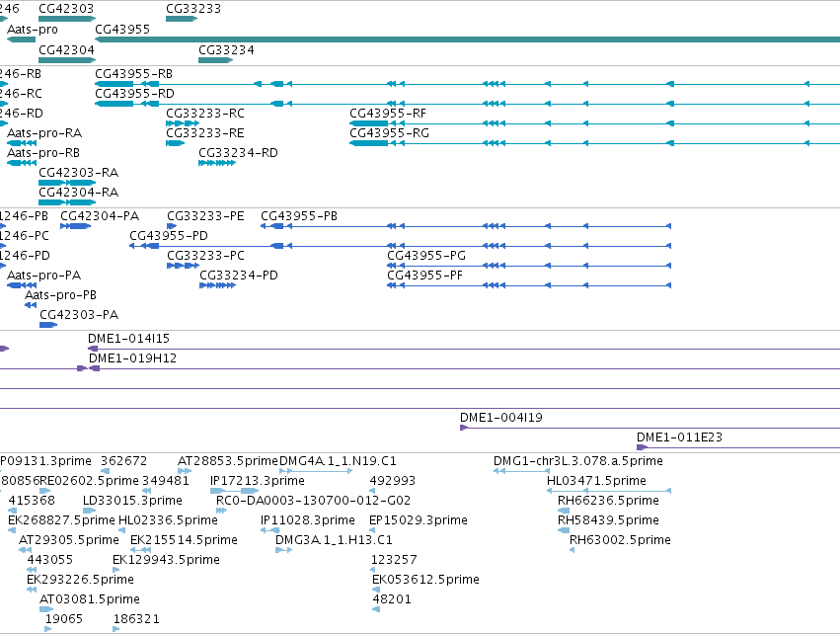Click EST RE02602.5prime

pyautogui.click(x=90, y=481)
